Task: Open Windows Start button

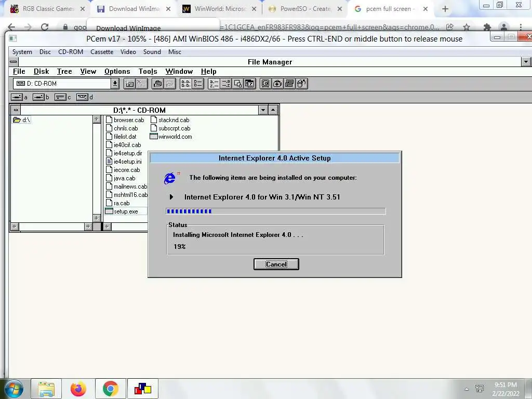Action: [x=14, y=389]
